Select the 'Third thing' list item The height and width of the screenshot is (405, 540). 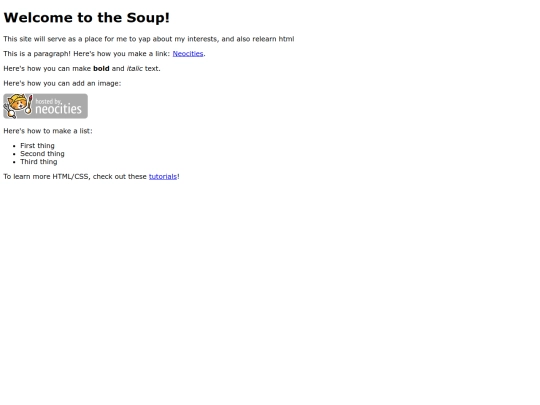[x=39, y=162]
